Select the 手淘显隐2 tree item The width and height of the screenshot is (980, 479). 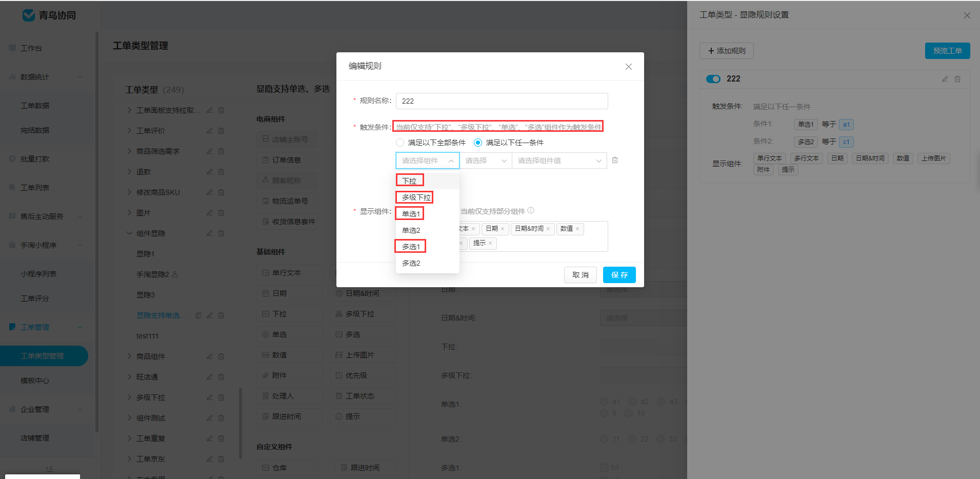(153, 274)
